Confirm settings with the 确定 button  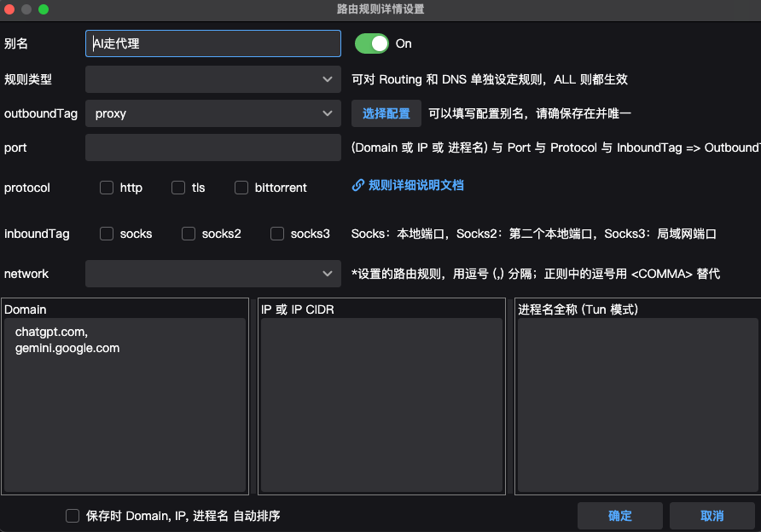pos(620,515)
